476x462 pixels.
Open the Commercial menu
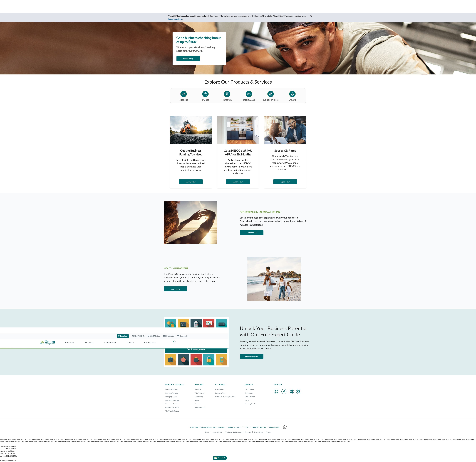coord(110,343)
